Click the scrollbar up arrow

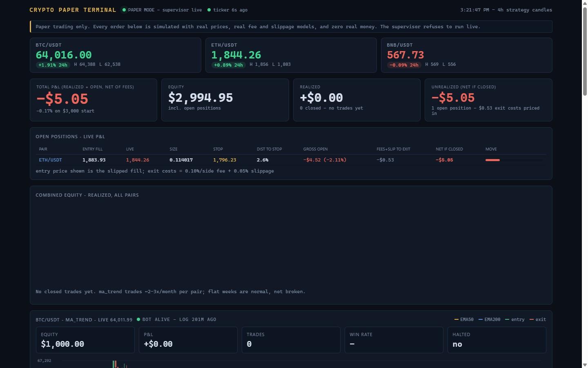click(x=585, y=2)
